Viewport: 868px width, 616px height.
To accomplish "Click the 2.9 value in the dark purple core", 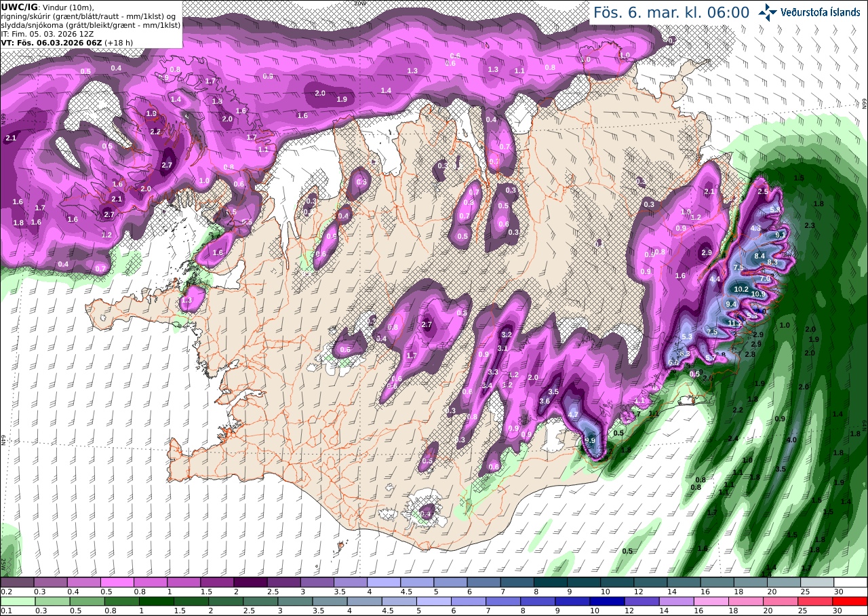I will click(707, 252).
